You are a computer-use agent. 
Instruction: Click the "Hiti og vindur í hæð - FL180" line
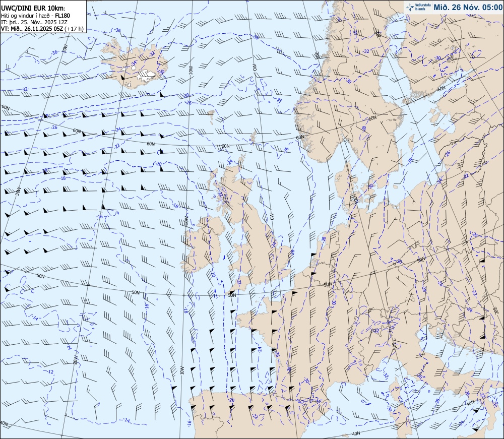(35, 16)
